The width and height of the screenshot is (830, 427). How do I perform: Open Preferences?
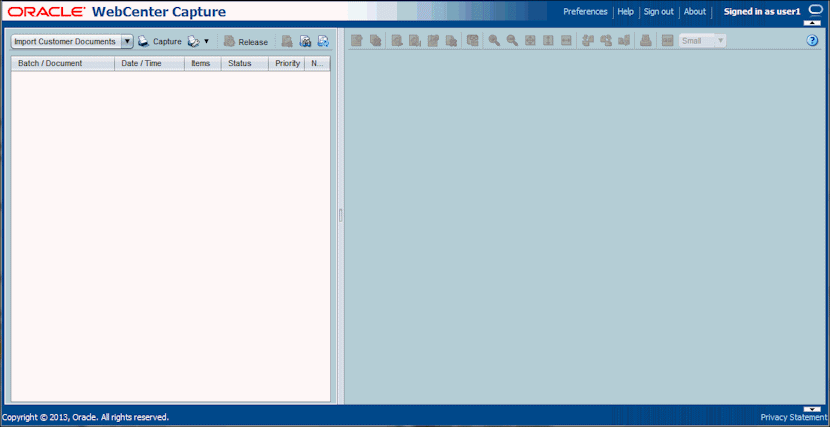click(585, 12)
